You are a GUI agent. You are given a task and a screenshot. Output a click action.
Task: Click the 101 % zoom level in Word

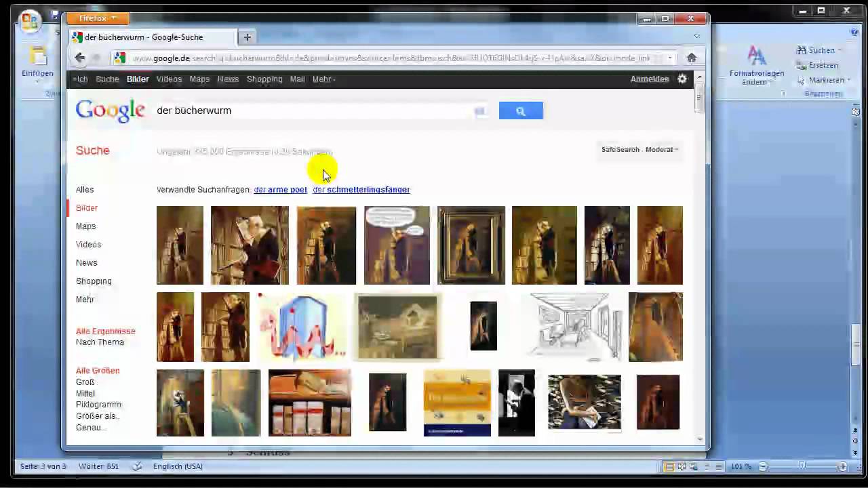click(x=741, y=466)
